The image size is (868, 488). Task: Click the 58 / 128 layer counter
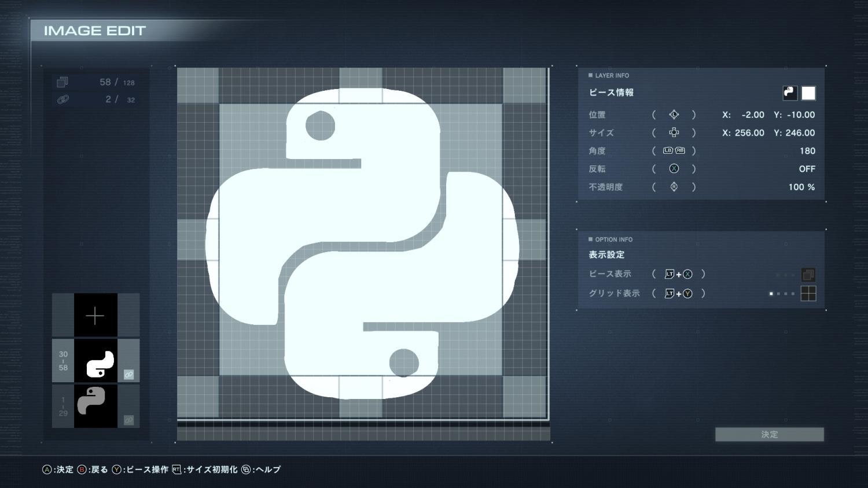(x=117, y=82)
